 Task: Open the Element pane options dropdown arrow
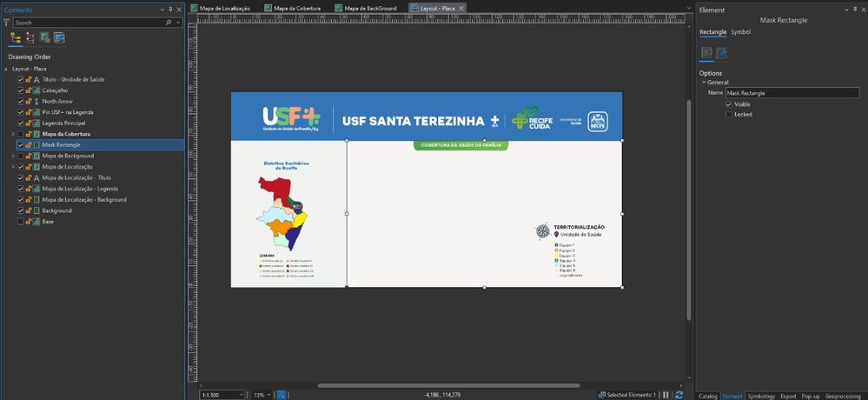tap(847, 10)
